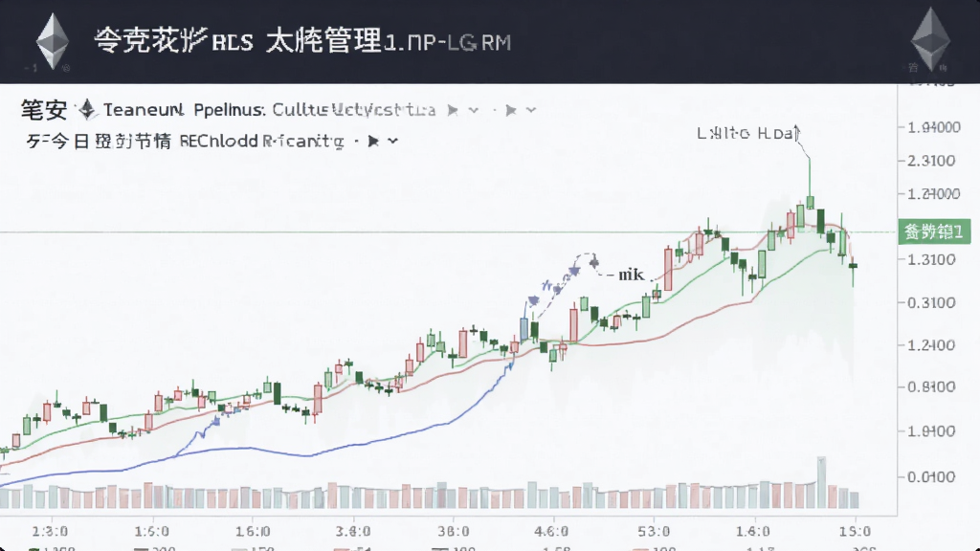Click the mk annotation text on chart
The image size is (980, 551).
point(631,275)
